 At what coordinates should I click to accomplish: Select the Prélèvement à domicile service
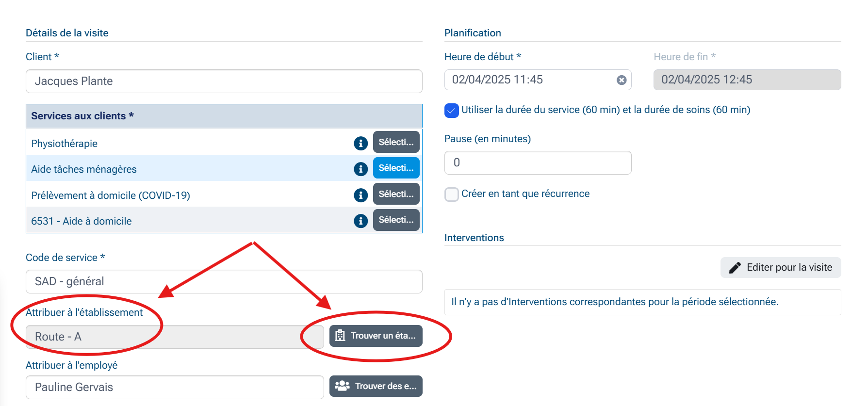click(396, 194)
